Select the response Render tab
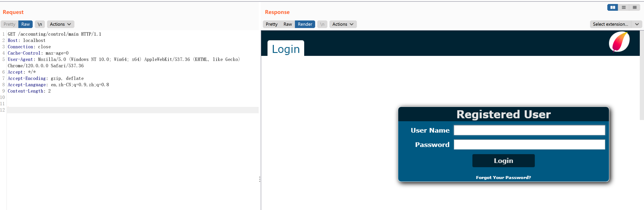 pyautogui.click(x=305, y=24)
